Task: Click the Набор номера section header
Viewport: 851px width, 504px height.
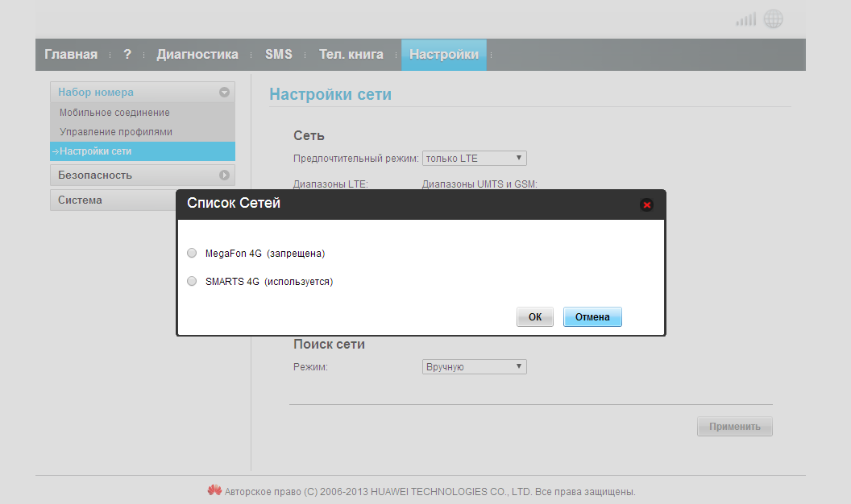Action: point(142,92)
